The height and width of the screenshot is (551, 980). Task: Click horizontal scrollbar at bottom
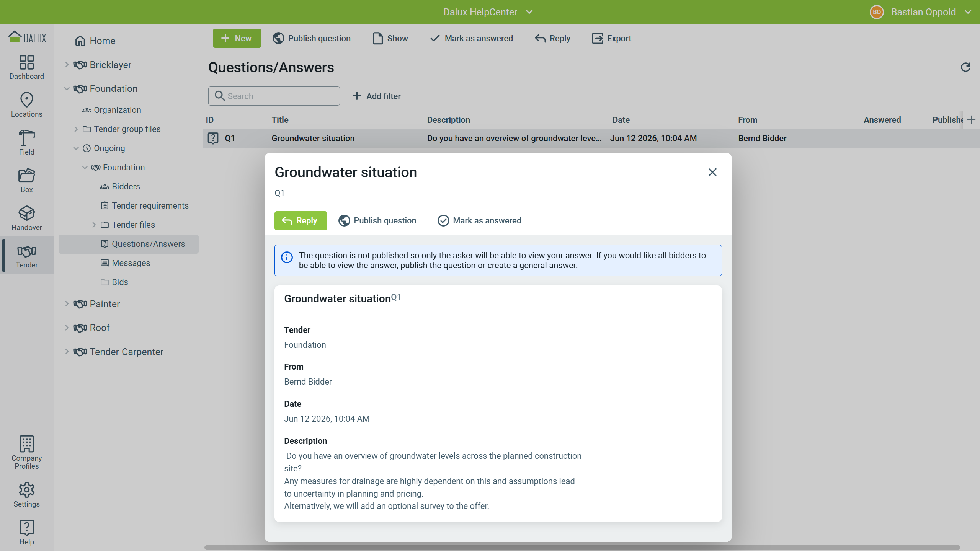582,547
